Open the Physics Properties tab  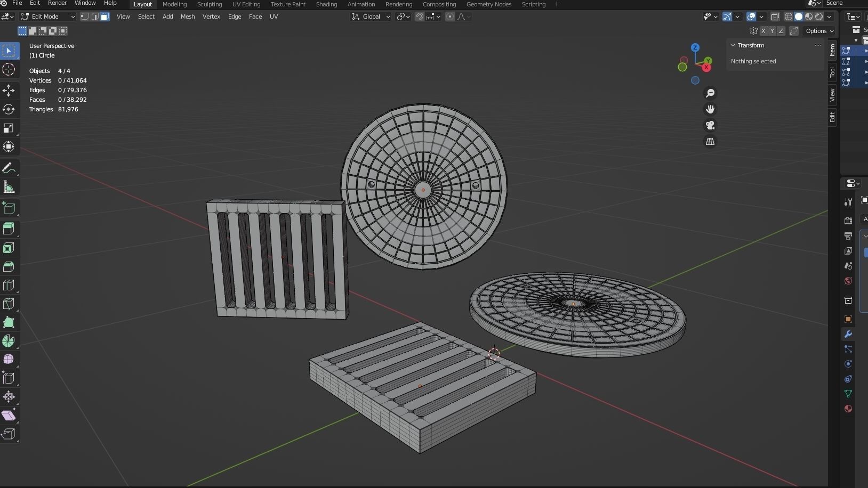pos(848,364)
